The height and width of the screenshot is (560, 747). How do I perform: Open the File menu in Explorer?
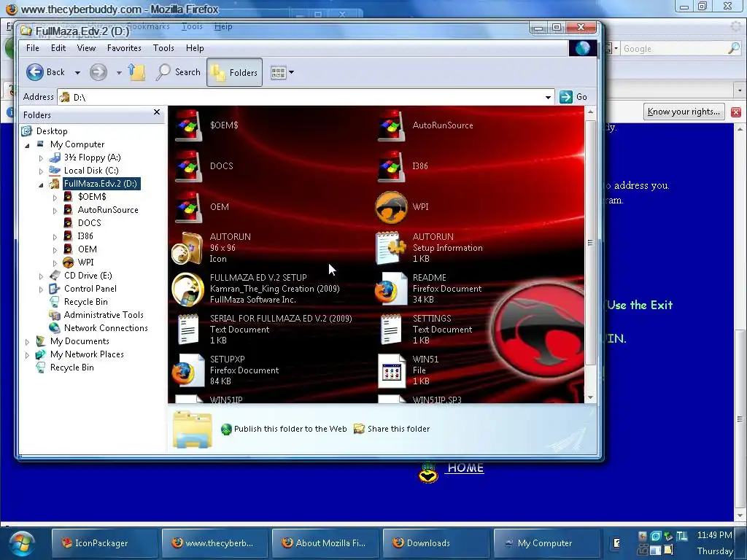click(32, 48)
